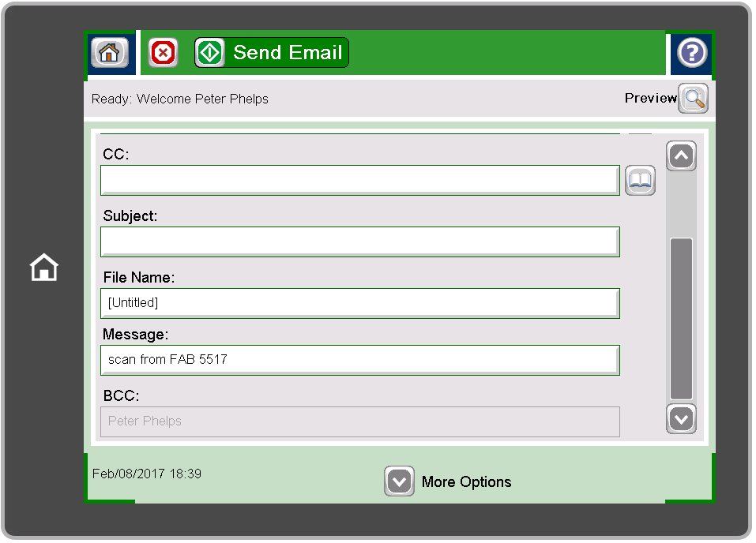This screenshot has height=543, width=756.
Task: Click the vertical scrollbar thumb
Action: click(681, 319)
